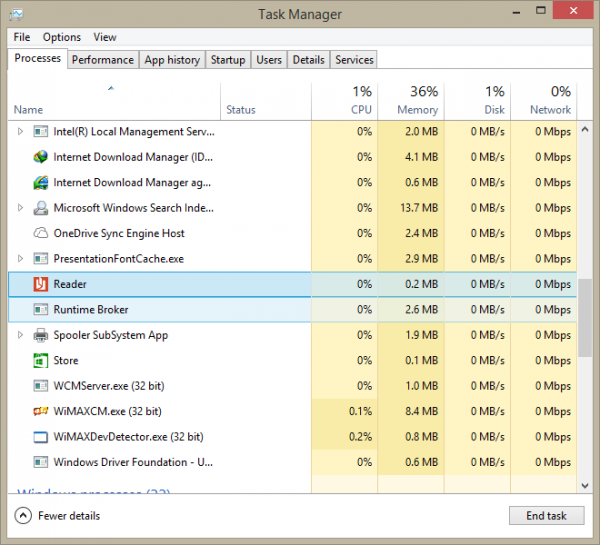
Task: Select the Spooler SubSystem App name
Action: pyautogui.click(x=111, y=335)
